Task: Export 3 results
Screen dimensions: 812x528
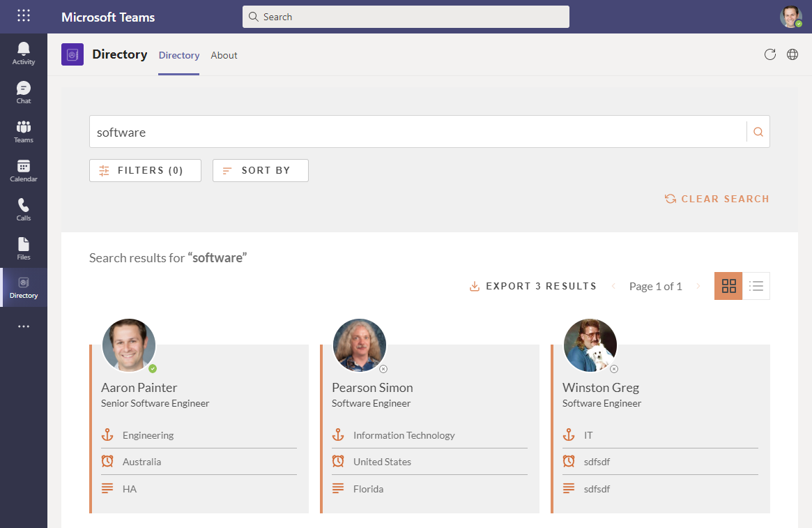Action: coord(533,286)
